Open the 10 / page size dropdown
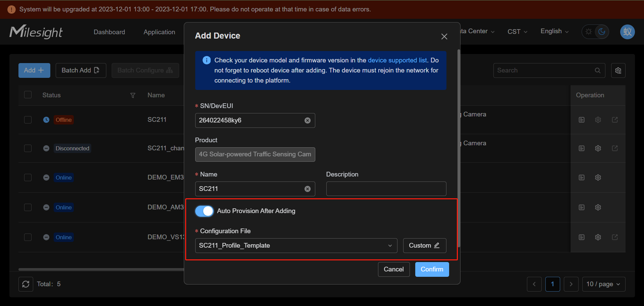644x306 pixels. [x=604, y=284]
